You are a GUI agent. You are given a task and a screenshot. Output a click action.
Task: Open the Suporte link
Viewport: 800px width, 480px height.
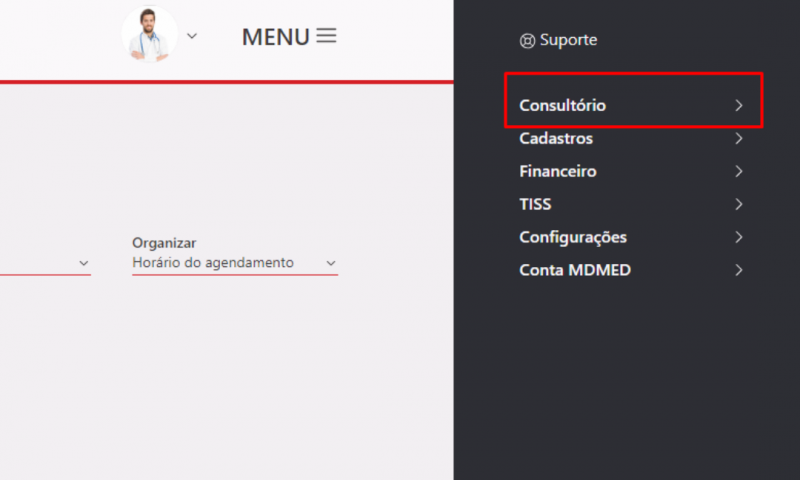pyautogui.click(x=558, y=40)
